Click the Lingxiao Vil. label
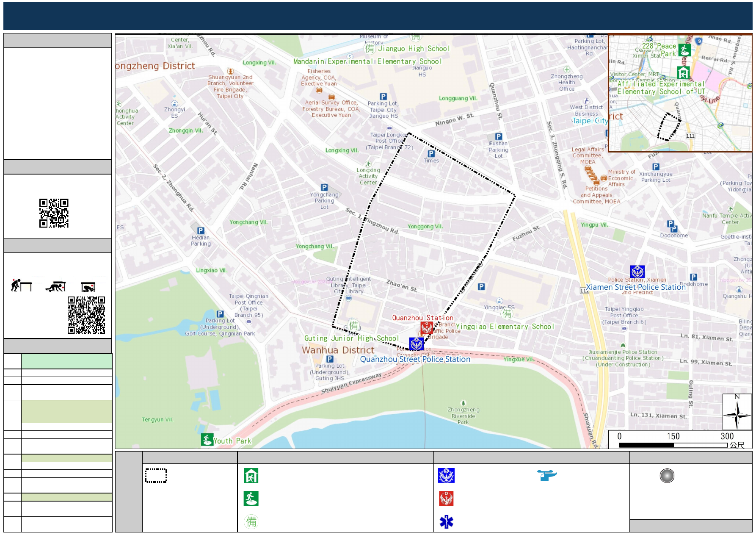 (x=212, y=270)
